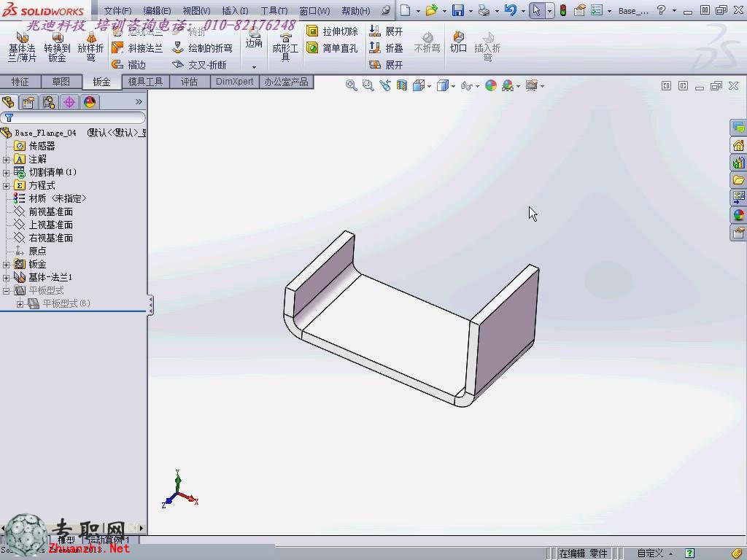Screen dimensions: 747x560
Task: Open the 工具(T) menu
Action: [x=274, y=10]
